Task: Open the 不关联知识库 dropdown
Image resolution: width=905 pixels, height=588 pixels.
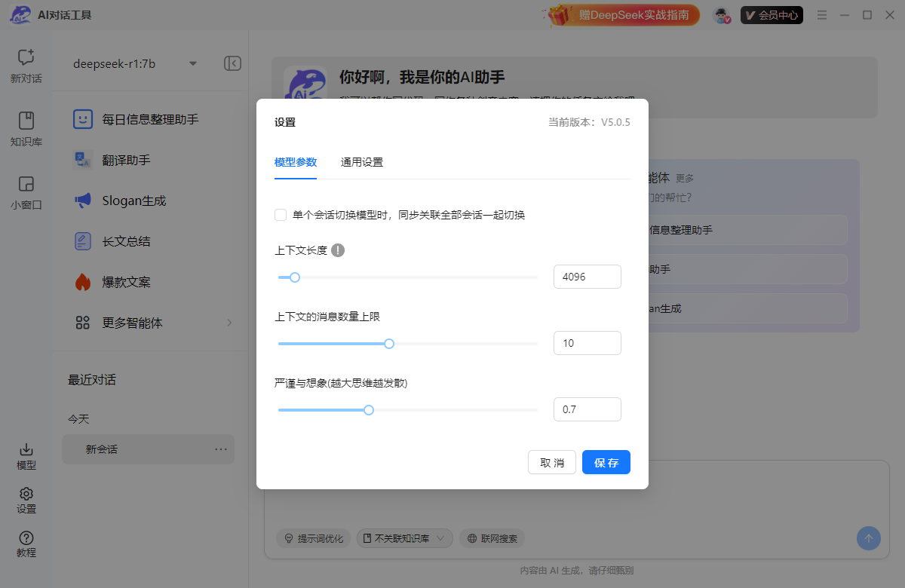Action: 406,538
